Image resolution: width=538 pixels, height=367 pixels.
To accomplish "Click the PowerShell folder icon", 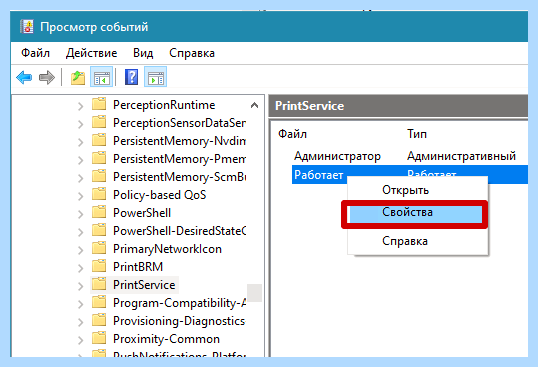I will click(x=99, y=212).
